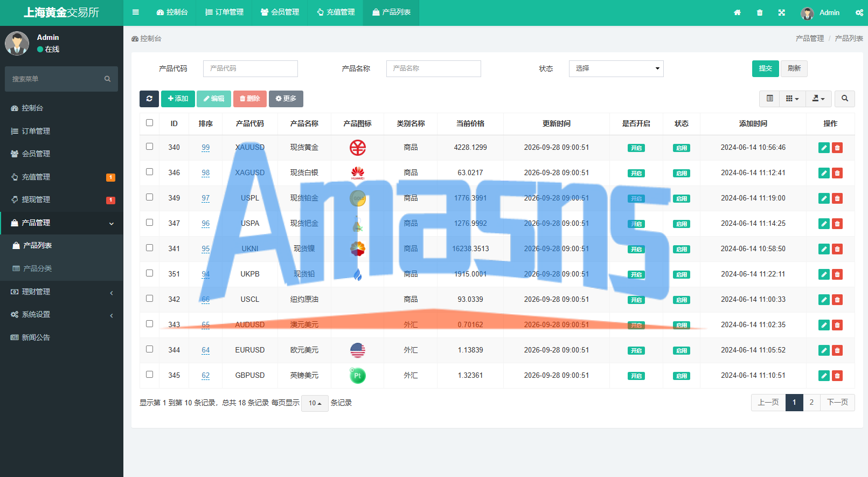Open the home icon in top bar
The height and width of the screenshot is (477, 868).
pos(737,12)
